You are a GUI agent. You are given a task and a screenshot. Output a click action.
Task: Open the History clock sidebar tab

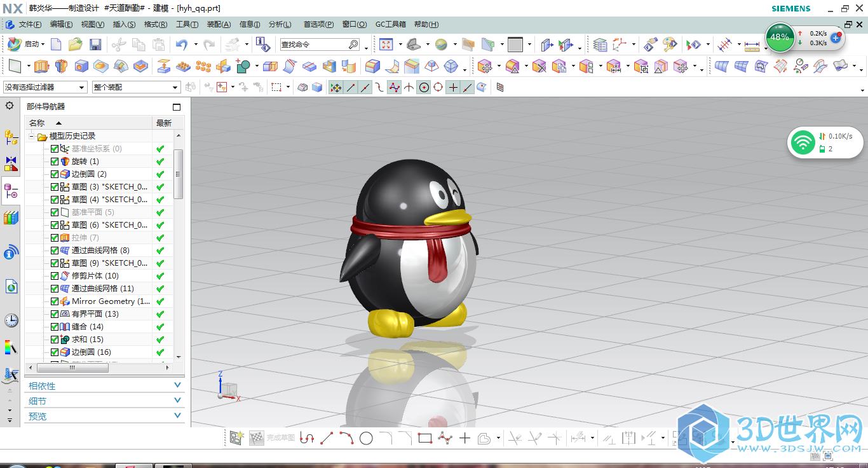point(11,320)
